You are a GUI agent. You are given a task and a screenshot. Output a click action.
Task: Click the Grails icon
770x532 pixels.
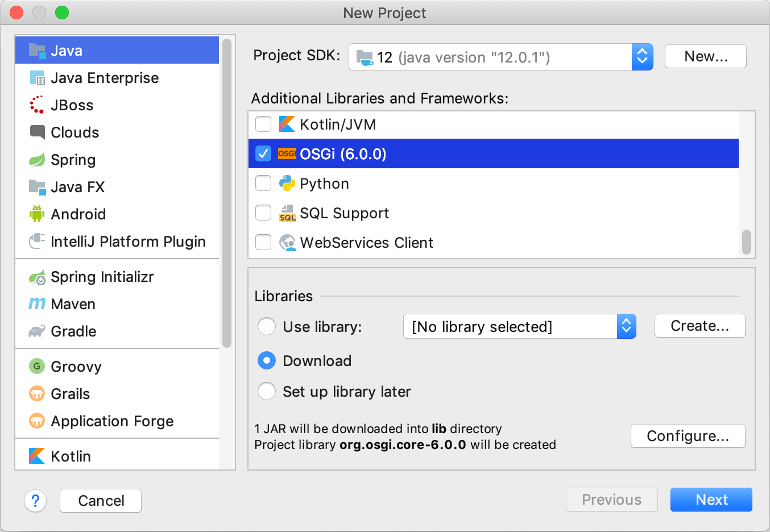click(37, 393)
